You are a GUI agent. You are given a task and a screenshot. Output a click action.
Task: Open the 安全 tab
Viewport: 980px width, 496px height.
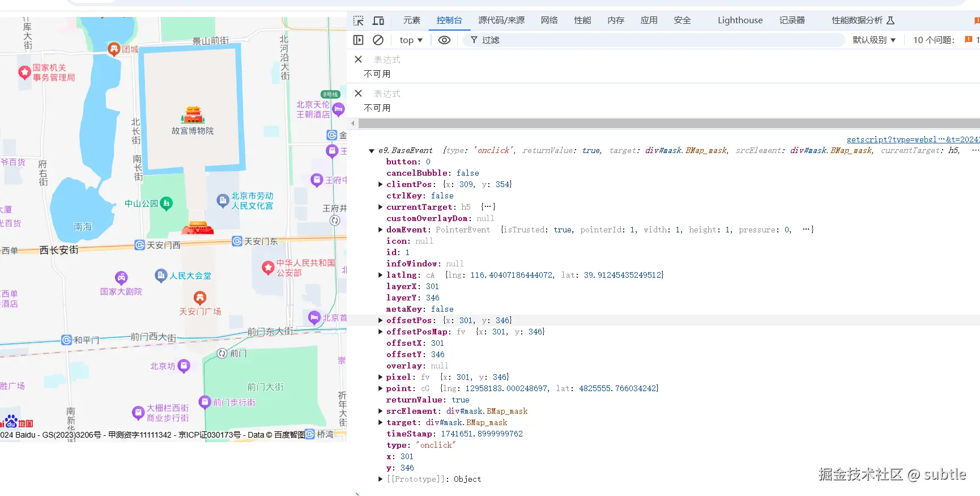coord(683,20)
